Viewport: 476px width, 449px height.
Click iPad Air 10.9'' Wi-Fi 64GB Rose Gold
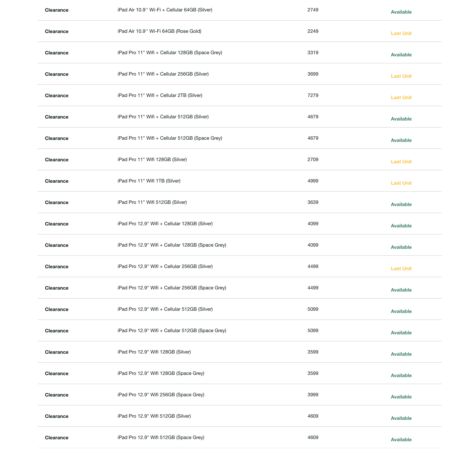tap(159, 31)
